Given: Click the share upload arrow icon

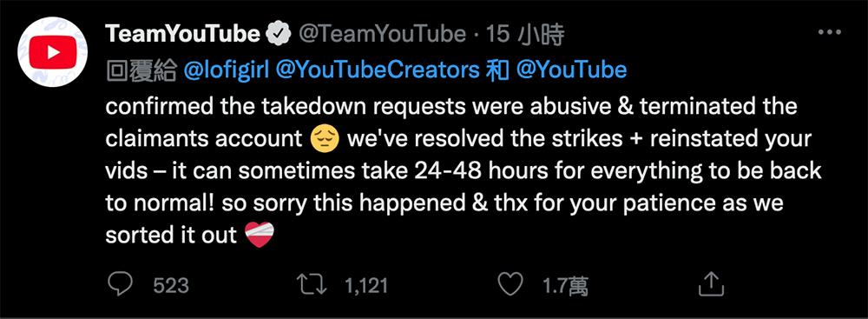Looking at the screenshot, I should click(x=711, y=284).
